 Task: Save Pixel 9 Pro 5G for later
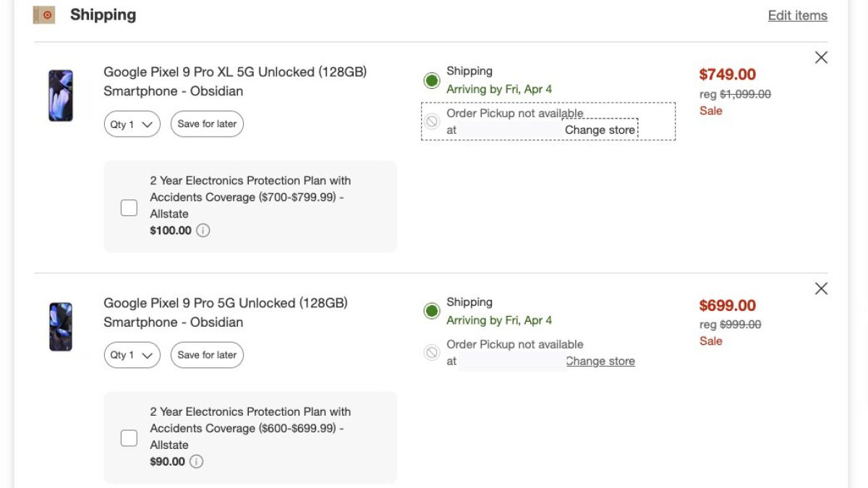(207, 355)
